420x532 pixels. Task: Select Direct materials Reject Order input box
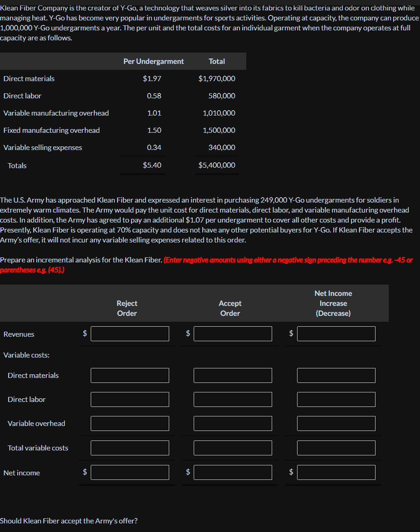(130, 375)
